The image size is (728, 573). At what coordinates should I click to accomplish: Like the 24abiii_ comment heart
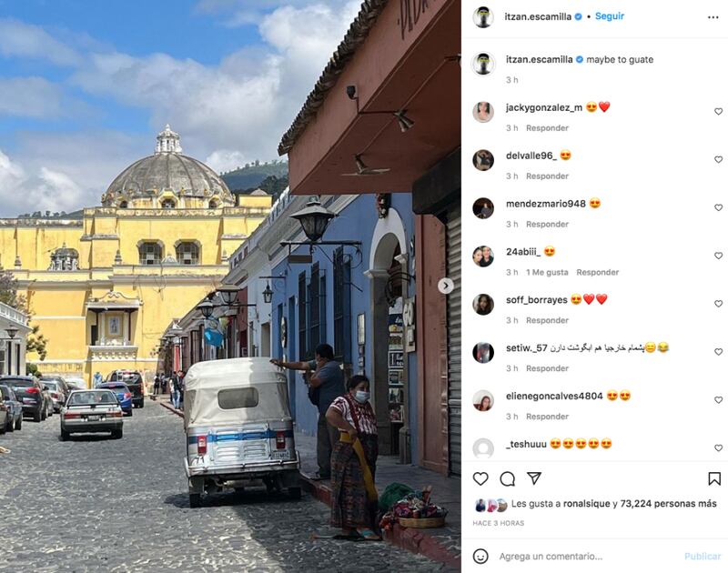click(x=718, y=256)
